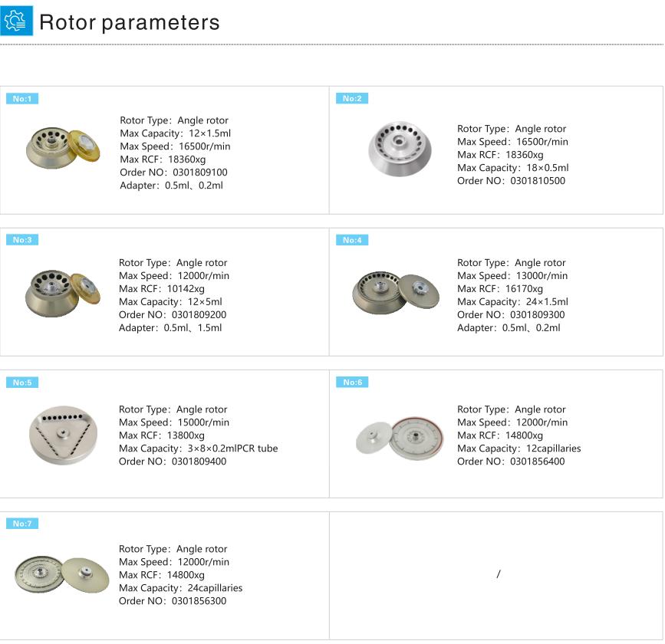This screenshot has width=665, height=644.
Task: Click the Rotor parameters heading text
Action: click(x=130, y=22)
